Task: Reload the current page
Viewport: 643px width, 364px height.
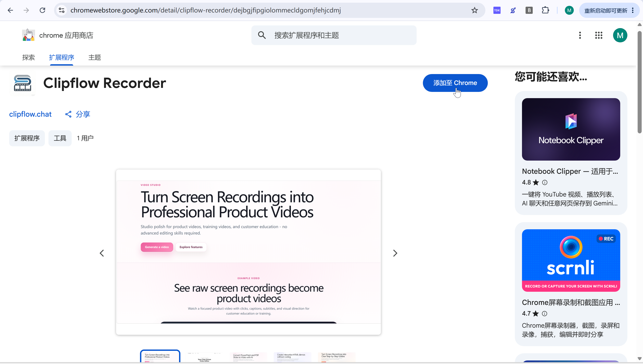Action: pyautogui.click(x=43, y=10)
